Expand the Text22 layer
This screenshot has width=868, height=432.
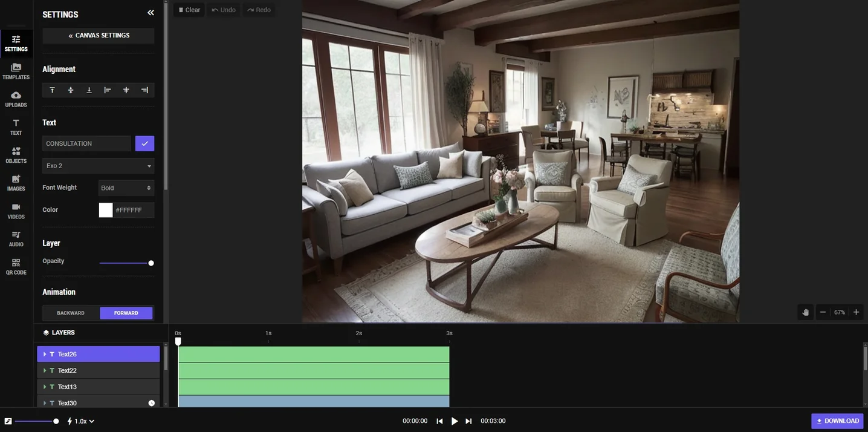(x=45, y=370)
